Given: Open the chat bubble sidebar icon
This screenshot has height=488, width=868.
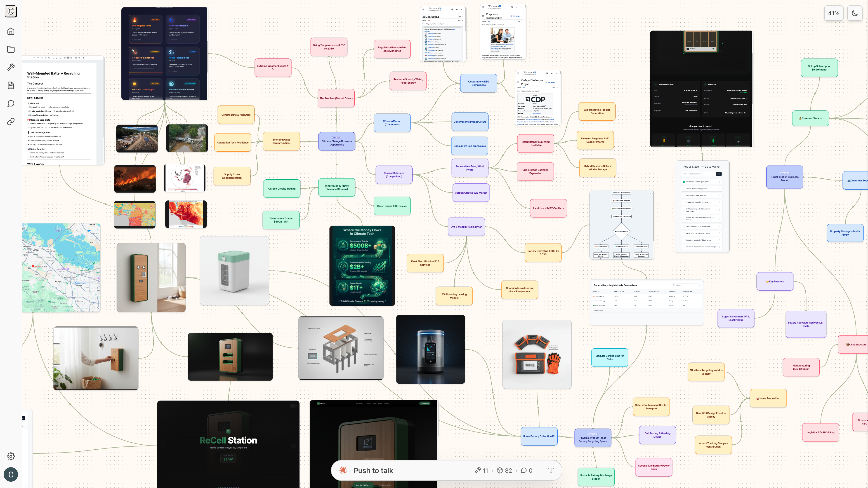Looking at the screenshot, I should click(11, 103).
